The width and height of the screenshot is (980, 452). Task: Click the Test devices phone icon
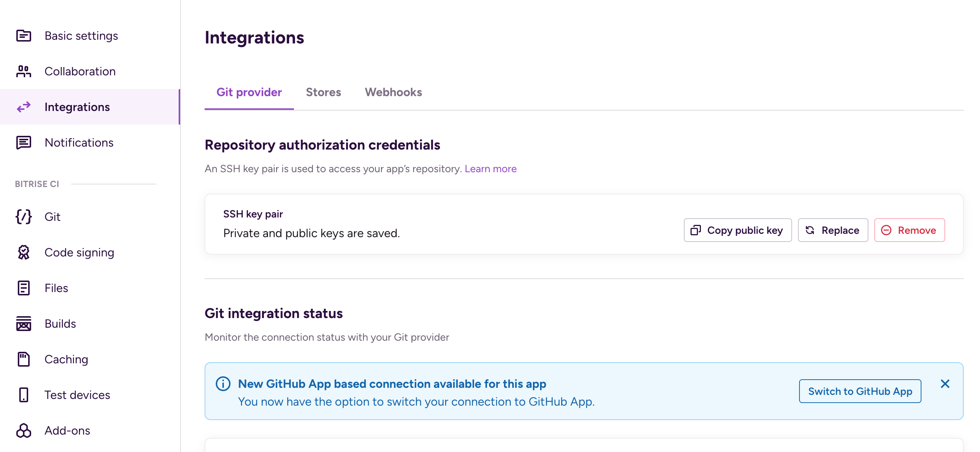click(x=24, y=395)
